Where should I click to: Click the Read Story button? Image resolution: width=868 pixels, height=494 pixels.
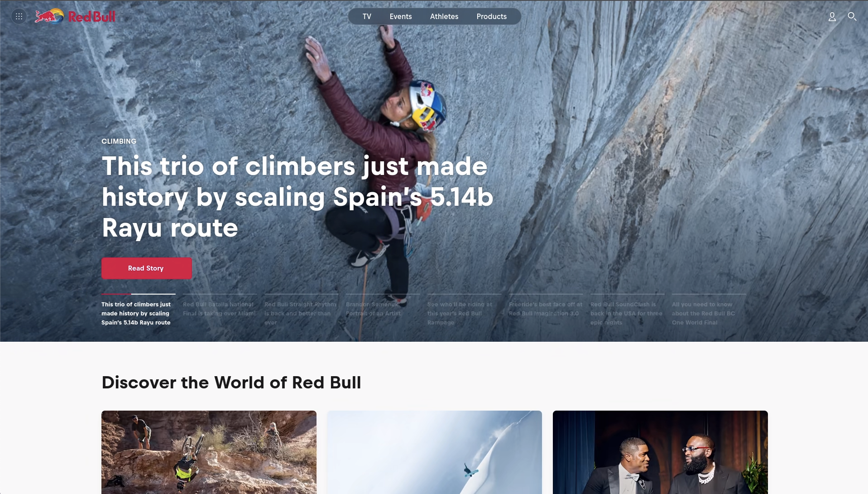click(147, 268)
